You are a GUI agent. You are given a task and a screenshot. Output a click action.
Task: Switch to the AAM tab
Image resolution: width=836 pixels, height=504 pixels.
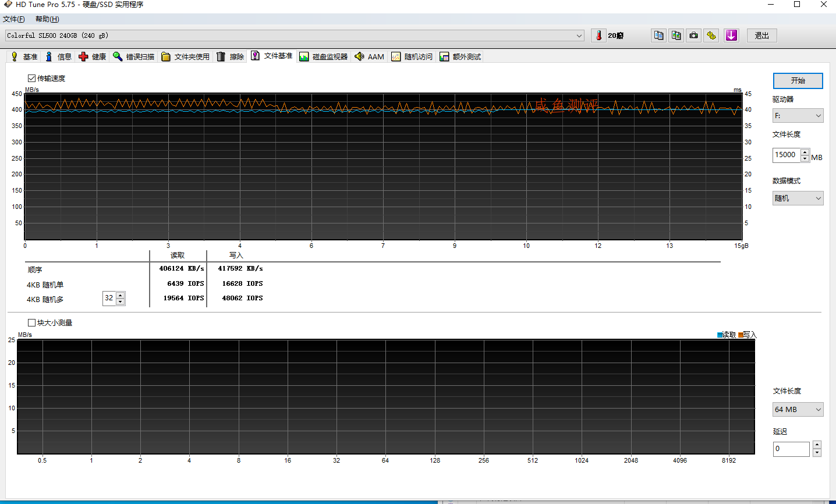[369, 56]
